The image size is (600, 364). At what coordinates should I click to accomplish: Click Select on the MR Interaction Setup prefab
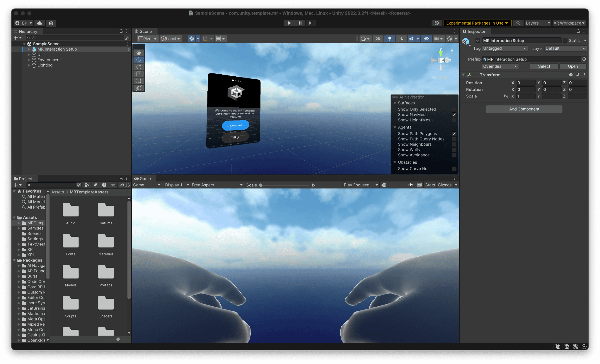[544, 66]
